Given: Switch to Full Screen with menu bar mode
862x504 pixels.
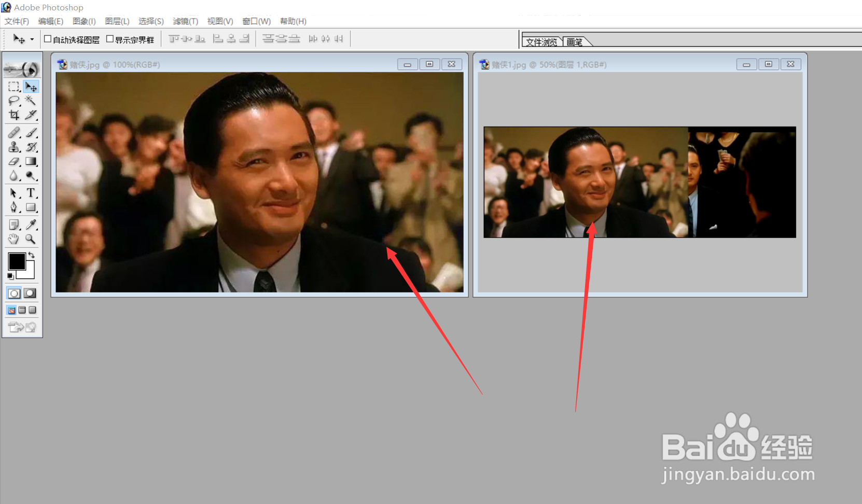Looking at the screenshot, I should click(22, 310).
